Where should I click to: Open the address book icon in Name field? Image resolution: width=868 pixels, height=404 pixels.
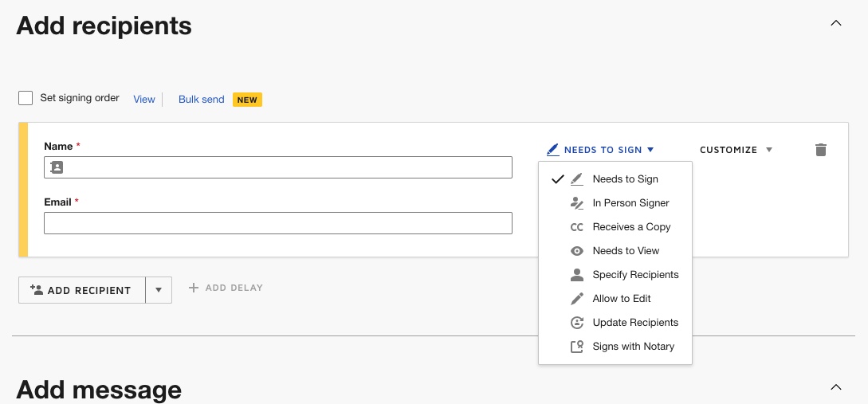[57, 167]
